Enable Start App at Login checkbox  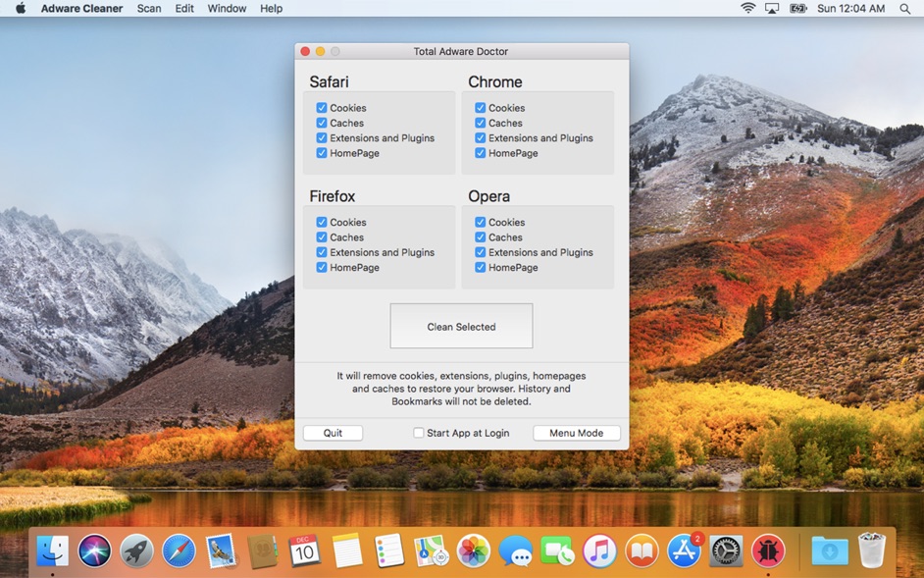tap(419, 433)
